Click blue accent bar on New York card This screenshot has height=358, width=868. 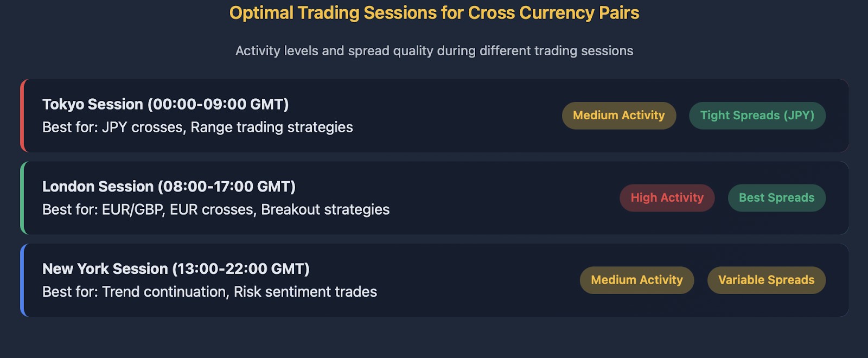23,280
